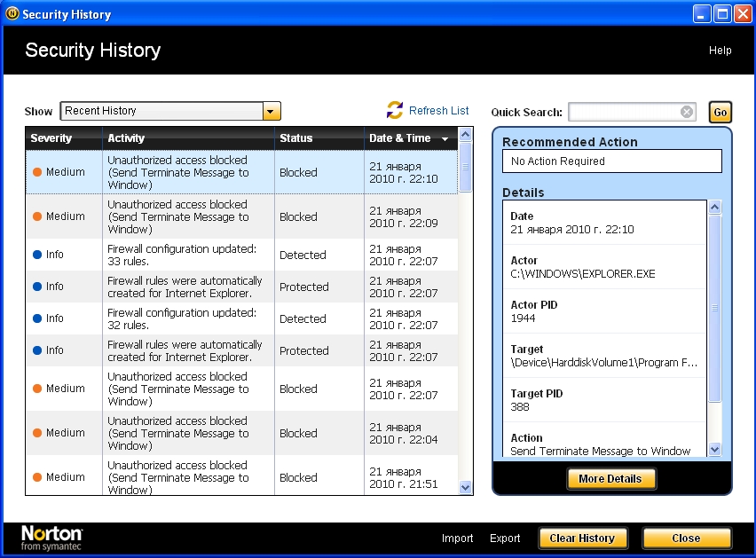
Task: Click Details panel scroll down arrow
Action: point(714,449)
